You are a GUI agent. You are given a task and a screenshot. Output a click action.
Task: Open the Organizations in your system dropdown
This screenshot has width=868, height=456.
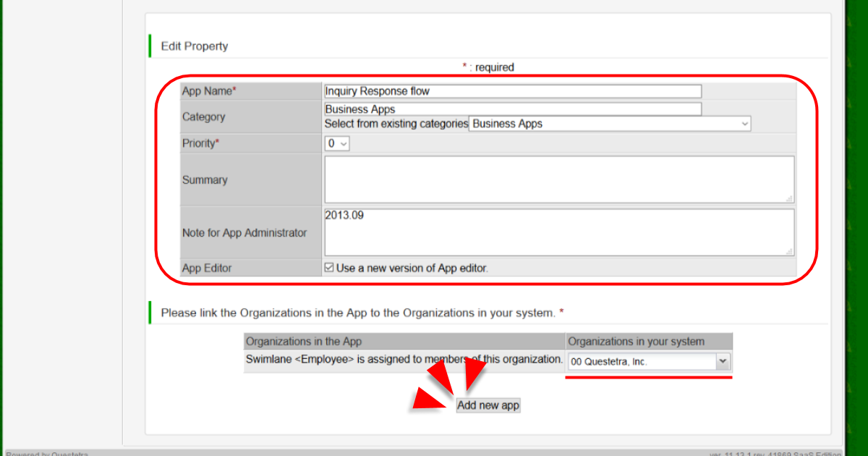point(650,361)
